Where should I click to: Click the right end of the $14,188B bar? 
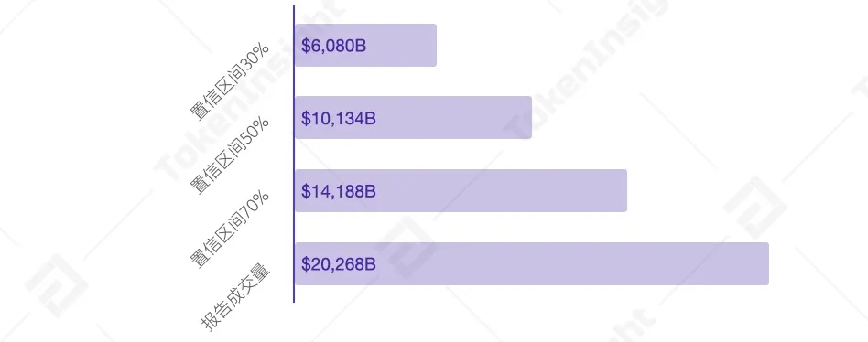624,190
